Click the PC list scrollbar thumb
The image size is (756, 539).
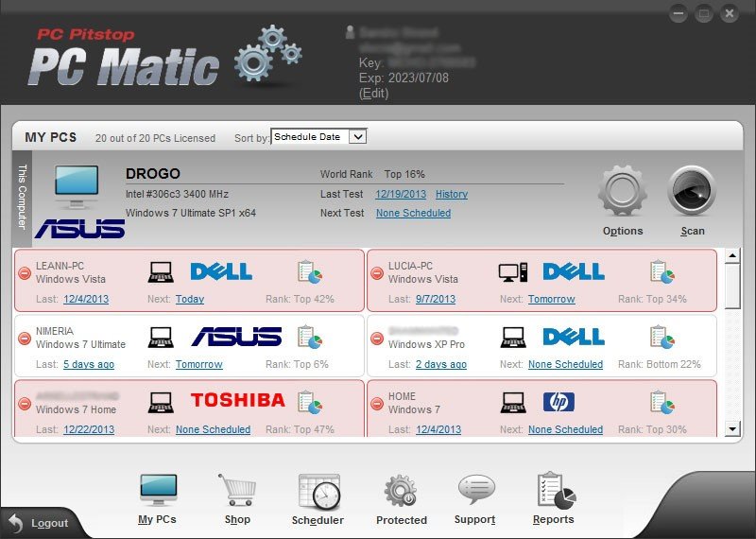point(732,286)
